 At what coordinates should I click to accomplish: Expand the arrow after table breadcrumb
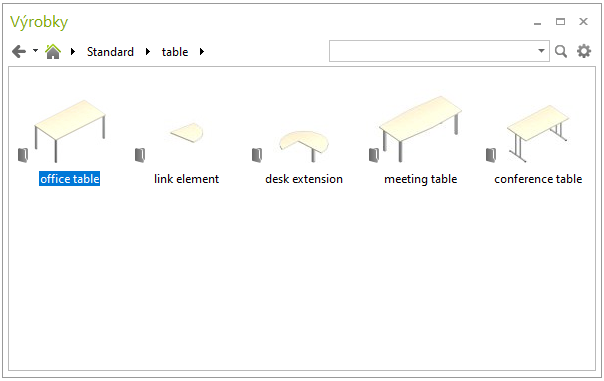pos(201,51)
